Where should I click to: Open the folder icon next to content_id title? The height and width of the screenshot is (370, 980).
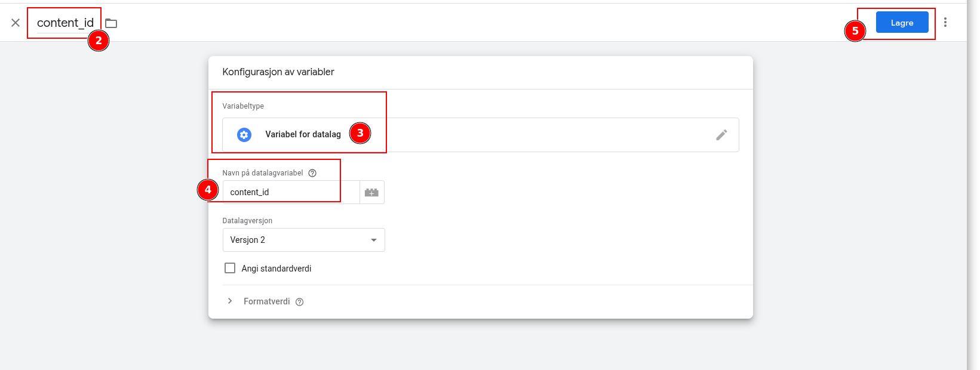(x=111, y=23)
